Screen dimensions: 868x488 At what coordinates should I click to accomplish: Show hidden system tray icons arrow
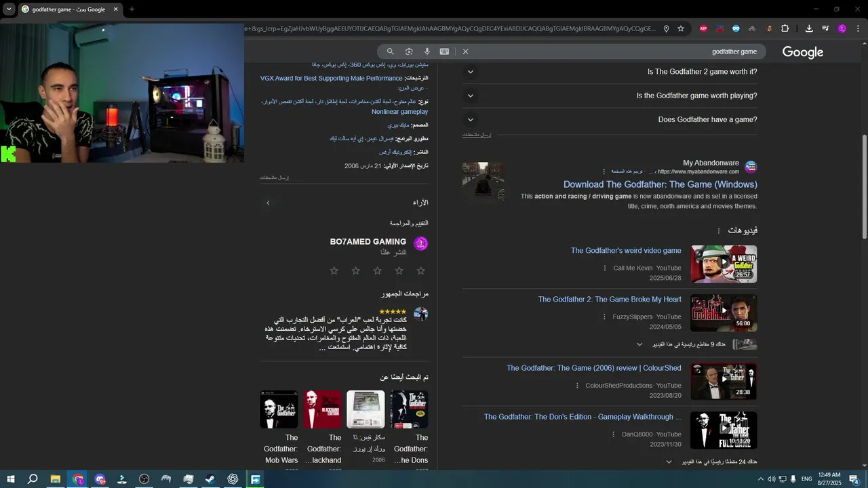click(x=761, y=479)
